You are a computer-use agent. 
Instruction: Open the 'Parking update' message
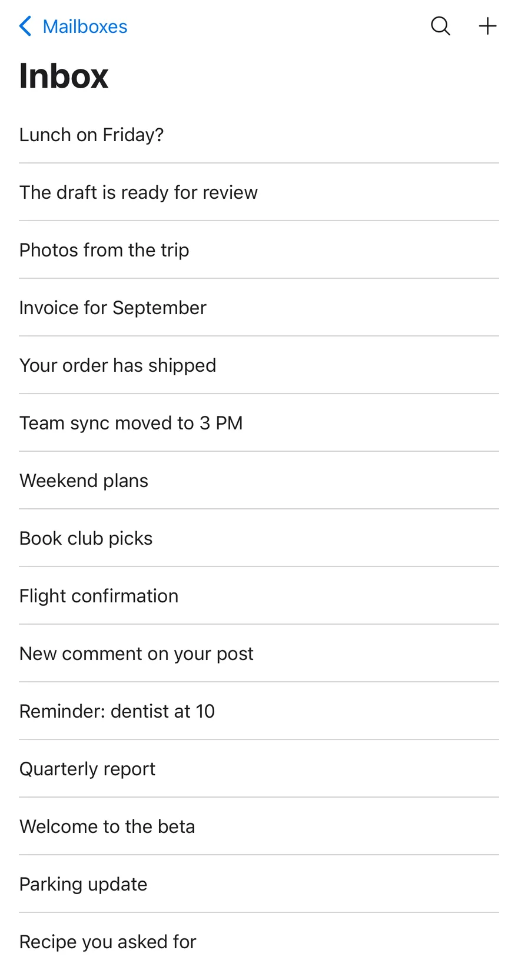point(259,884)
